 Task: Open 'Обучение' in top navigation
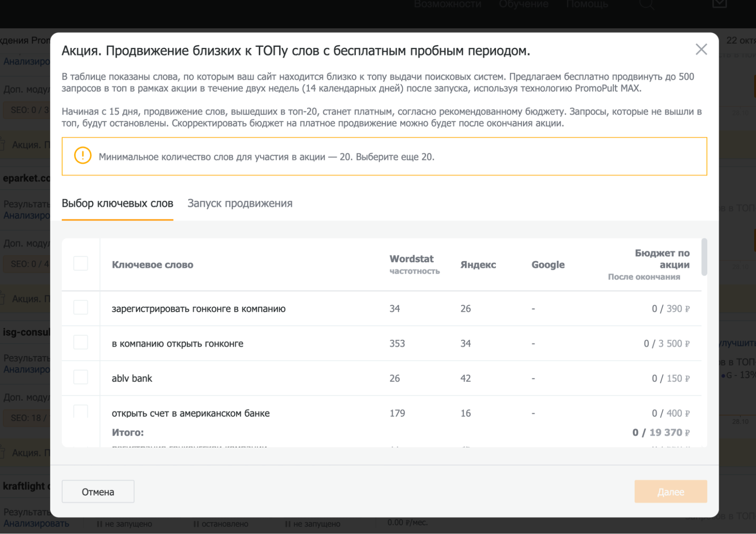pos(523,4)
